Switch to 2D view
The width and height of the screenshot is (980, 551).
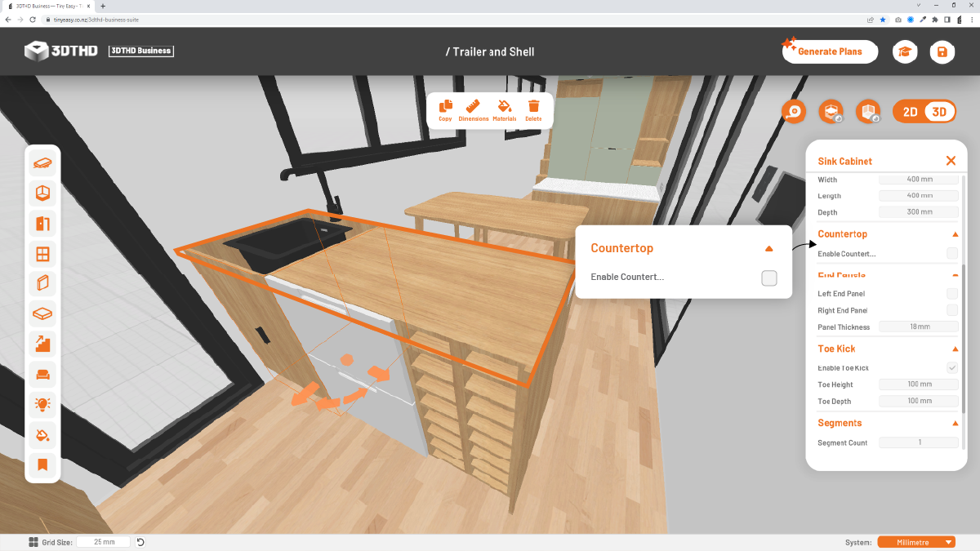[910, 112]
